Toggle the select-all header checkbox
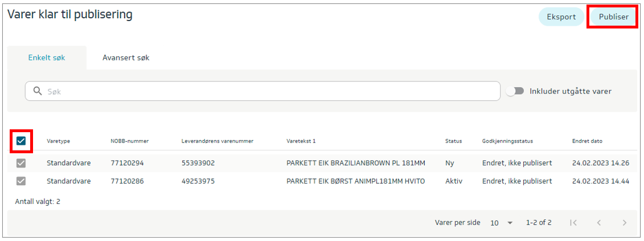Viewport: 644px width, 241px height. click(x=21, y=141)
